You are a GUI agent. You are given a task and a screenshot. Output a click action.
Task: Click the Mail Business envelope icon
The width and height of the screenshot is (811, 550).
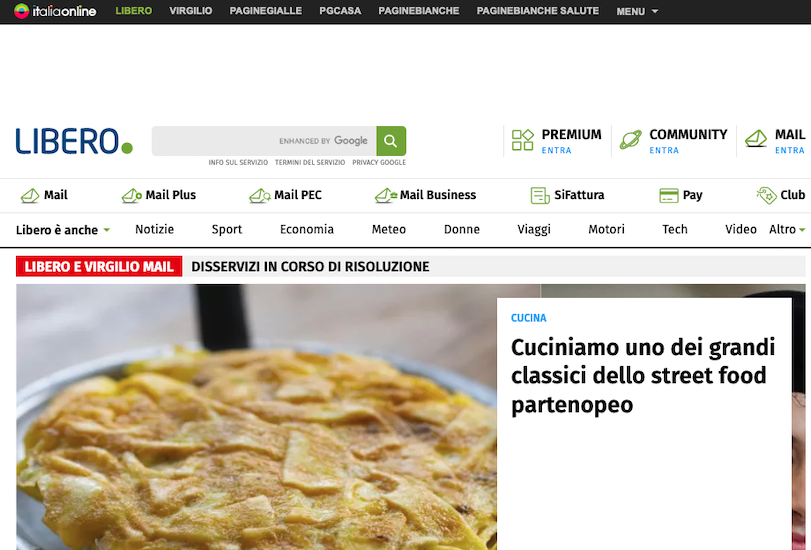coord(386,195)
